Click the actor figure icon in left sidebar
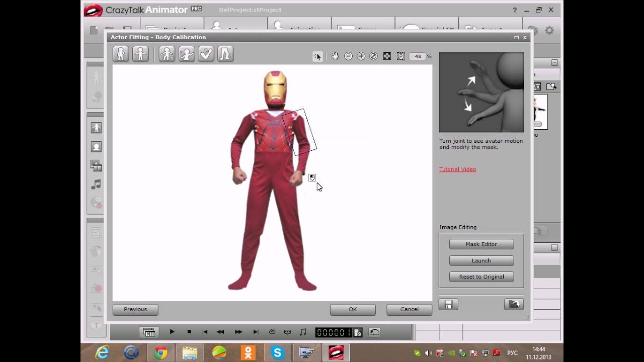Image resolution: width=644 pixels, height=362 pixels. pyautogui.click(x=96, y=128)
